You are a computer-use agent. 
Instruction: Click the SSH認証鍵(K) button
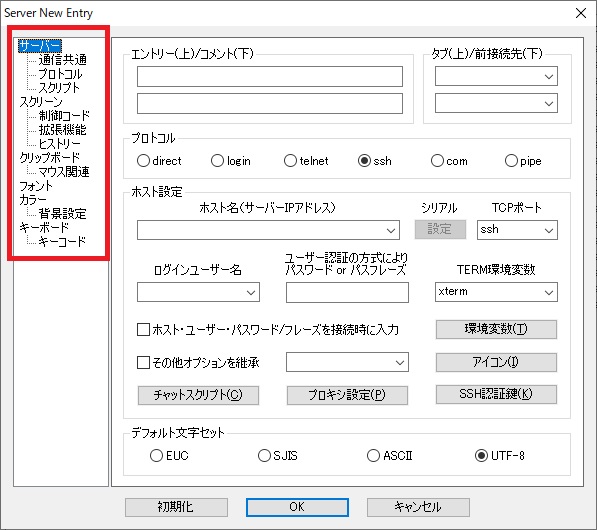coord(496,394)
